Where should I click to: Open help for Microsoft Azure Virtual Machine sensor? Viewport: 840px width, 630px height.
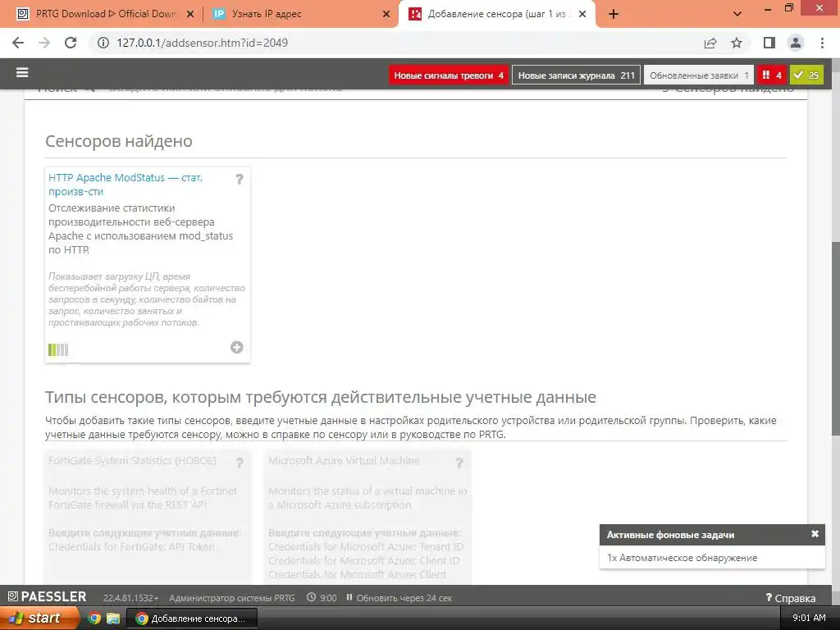click(x=459, y=463)
